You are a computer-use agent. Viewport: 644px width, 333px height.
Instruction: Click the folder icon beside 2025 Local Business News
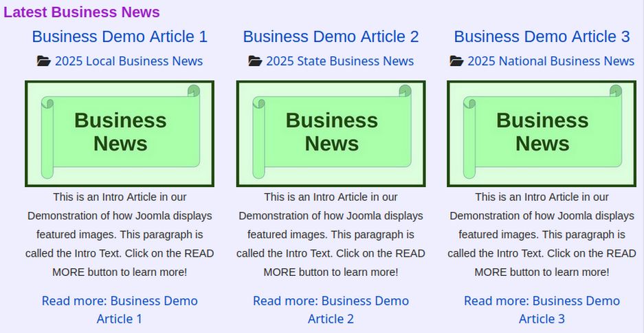(x=43, y=61)
